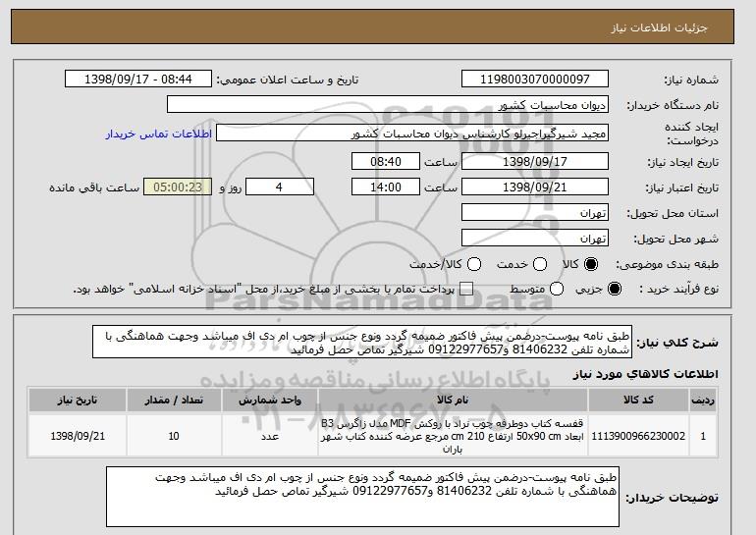This screenshot has width=756, height=535.
Task: Click the تاریخ و ساعت اعلان عمومی label
Action: [288, 80]
